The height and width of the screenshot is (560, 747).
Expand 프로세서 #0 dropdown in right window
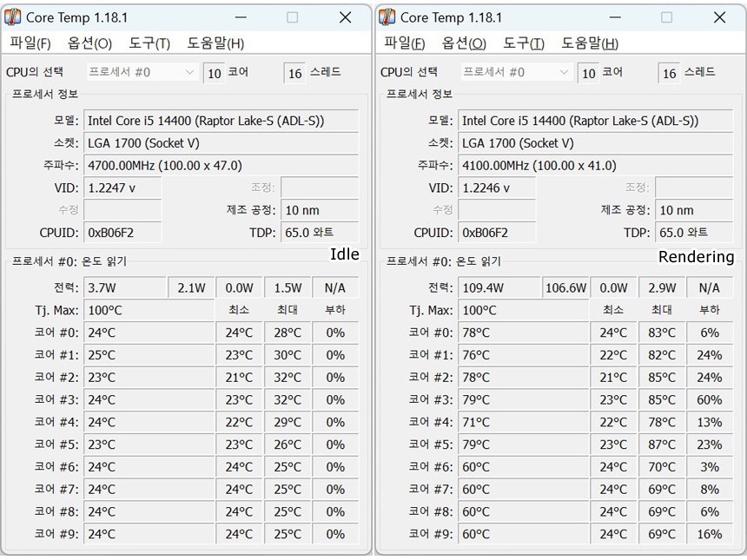(517, 72)
